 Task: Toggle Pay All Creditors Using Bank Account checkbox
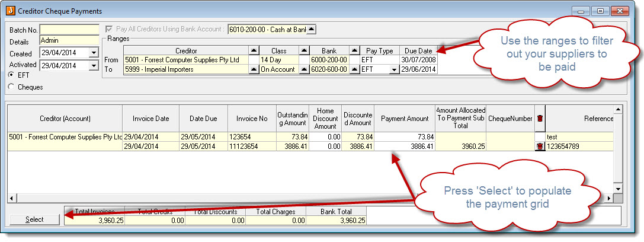109,29
